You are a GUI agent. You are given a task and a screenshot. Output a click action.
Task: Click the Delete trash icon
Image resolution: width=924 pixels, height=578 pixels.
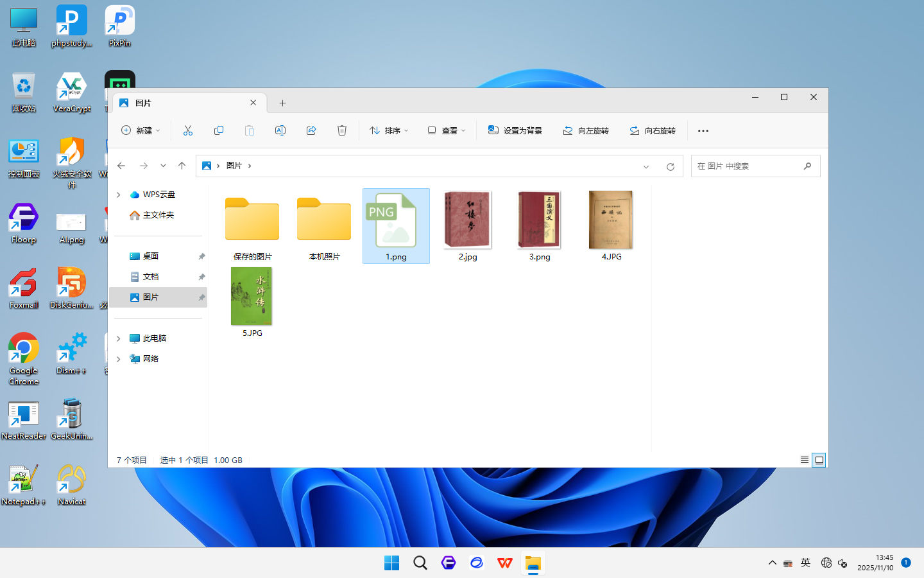(x=342, y=130)
